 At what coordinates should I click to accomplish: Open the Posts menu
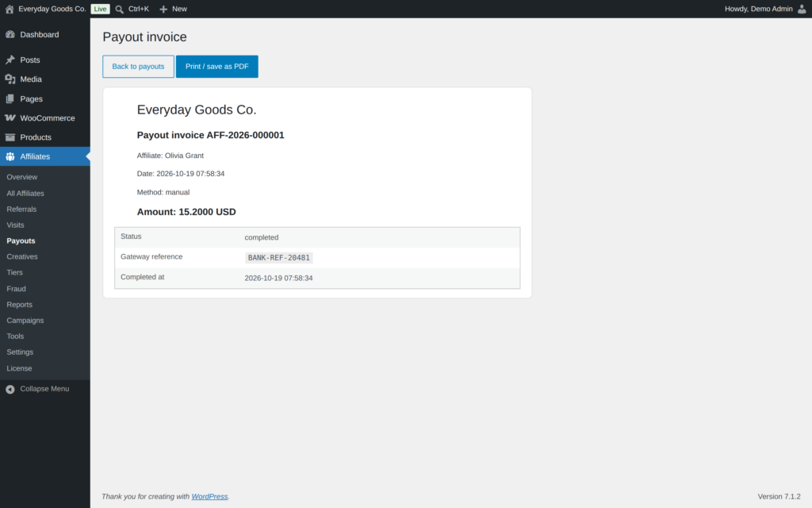coord(45,60)
